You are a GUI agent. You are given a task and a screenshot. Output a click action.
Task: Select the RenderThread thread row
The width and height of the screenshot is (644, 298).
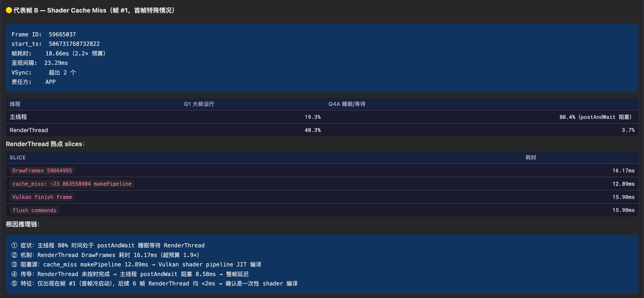(29, 130)
